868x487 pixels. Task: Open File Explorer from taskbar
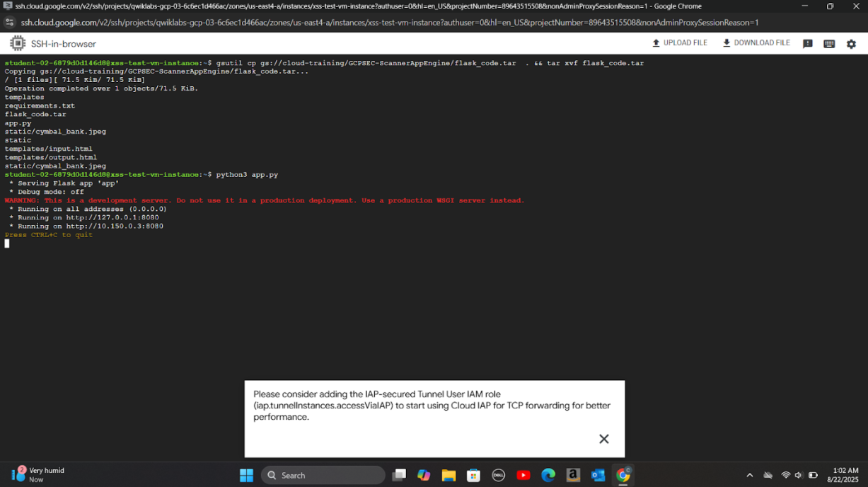pyautogui.click(x=449, y=475)
